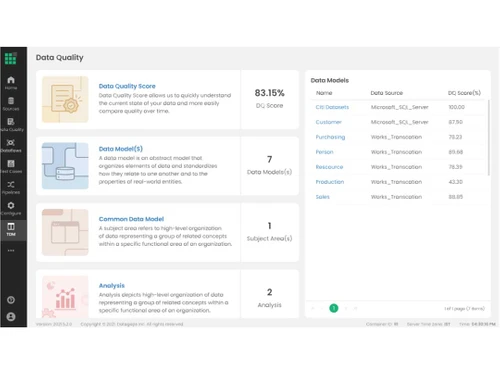Open the Production data model
500x375 pixels.
coord(330,182)
